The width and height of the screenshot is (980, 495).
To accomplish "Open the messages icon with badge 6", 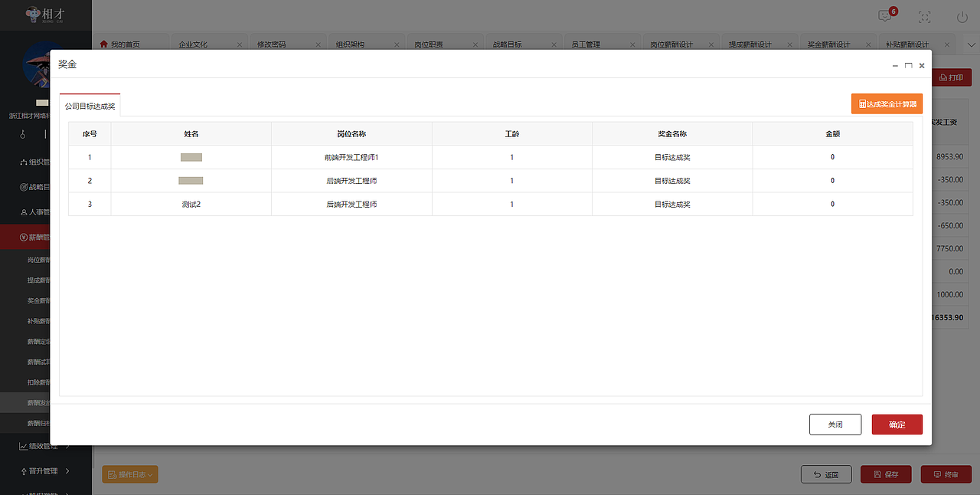I will (x=885, y=15).
